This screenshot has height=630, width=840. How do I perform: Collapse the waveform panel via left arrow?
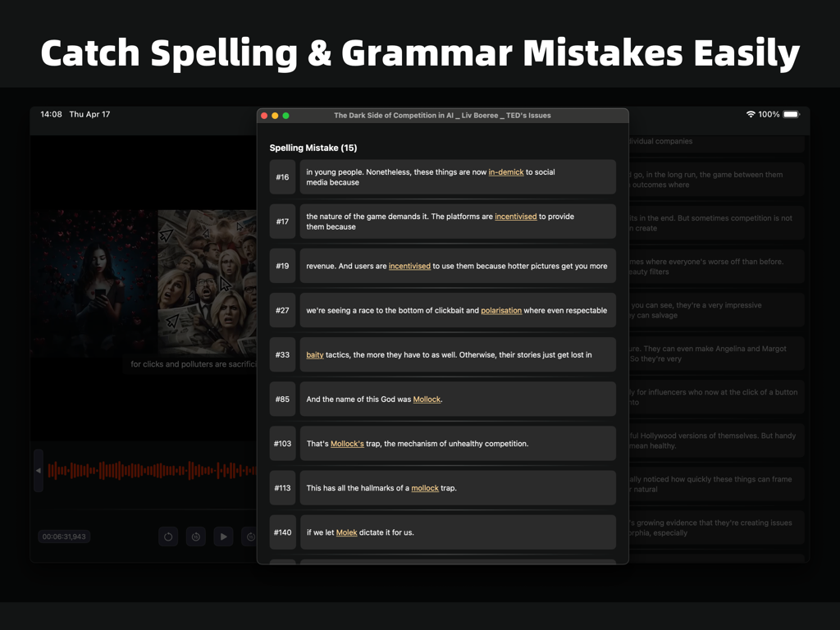pos(38,470)
